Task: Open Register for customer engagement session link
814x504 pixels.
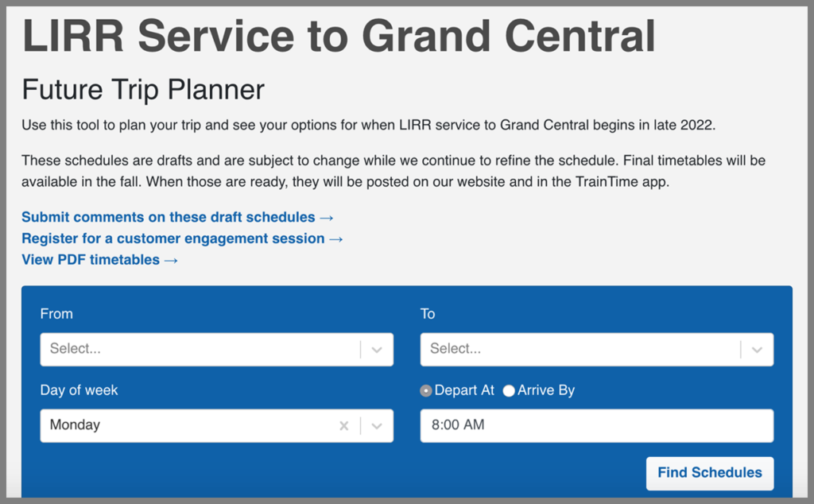Action: point(182,238)
